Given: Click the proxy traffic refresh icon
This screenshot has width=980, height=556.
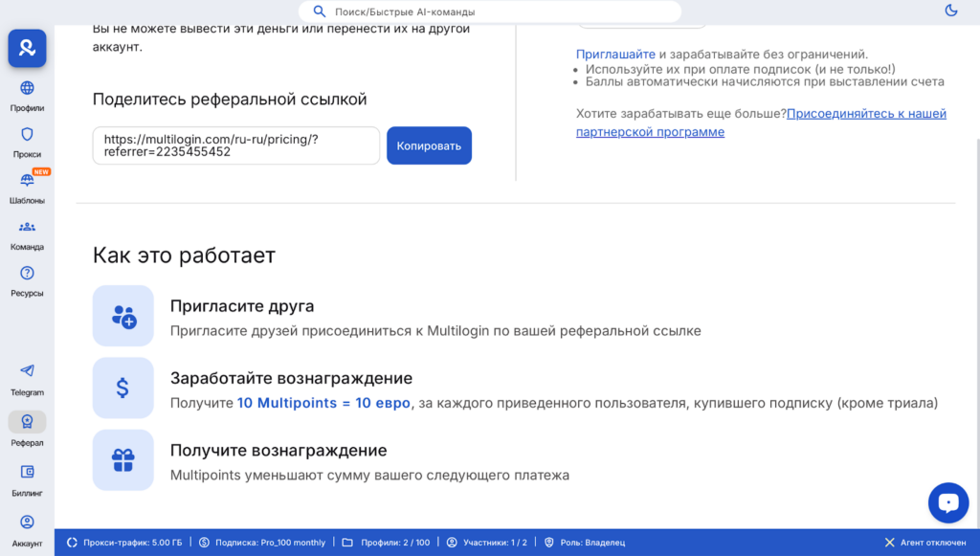Looking at the screenshot, I should pos(72,543).
